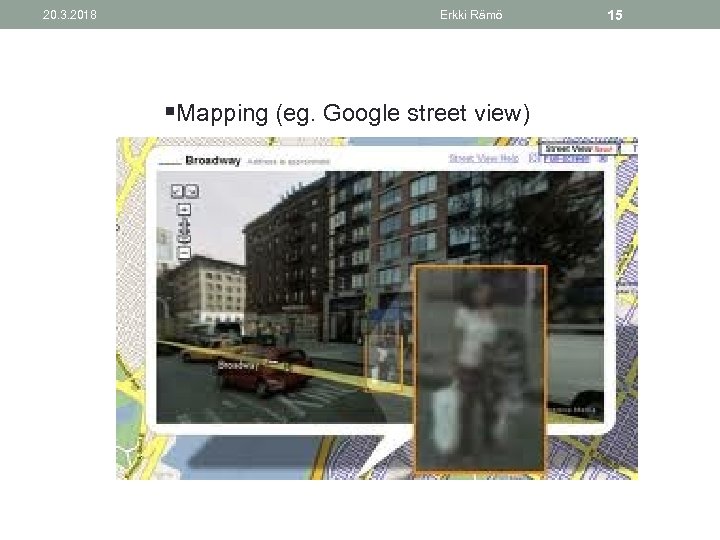Screen dimensions: 720x540
Task: Click the enlarged orange-framed inset
Action: [481, 369]
